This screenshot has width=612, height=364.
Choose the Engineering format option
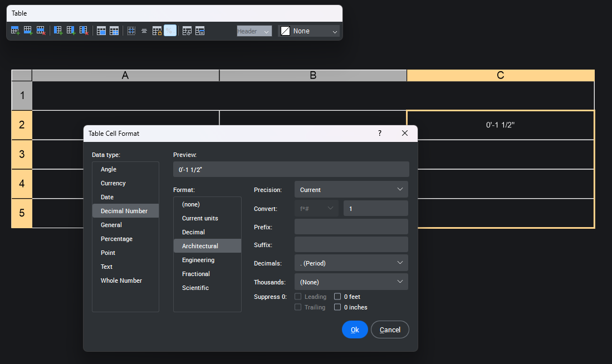pos(198,260)
